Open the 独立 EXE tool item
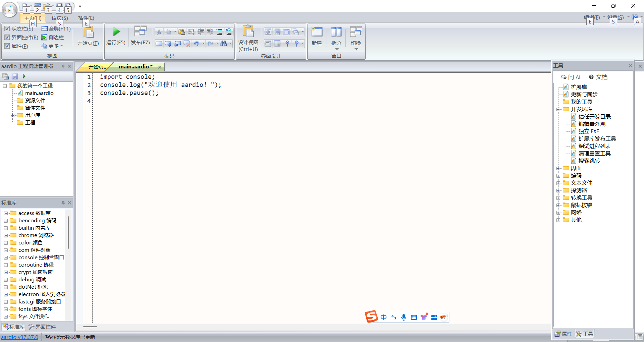 589,131
